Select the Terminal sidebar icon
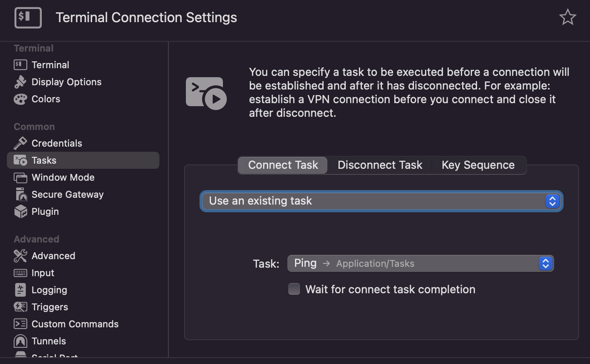Image resolution: width=590 pixels, height=364 pixels. coord(20,65)
